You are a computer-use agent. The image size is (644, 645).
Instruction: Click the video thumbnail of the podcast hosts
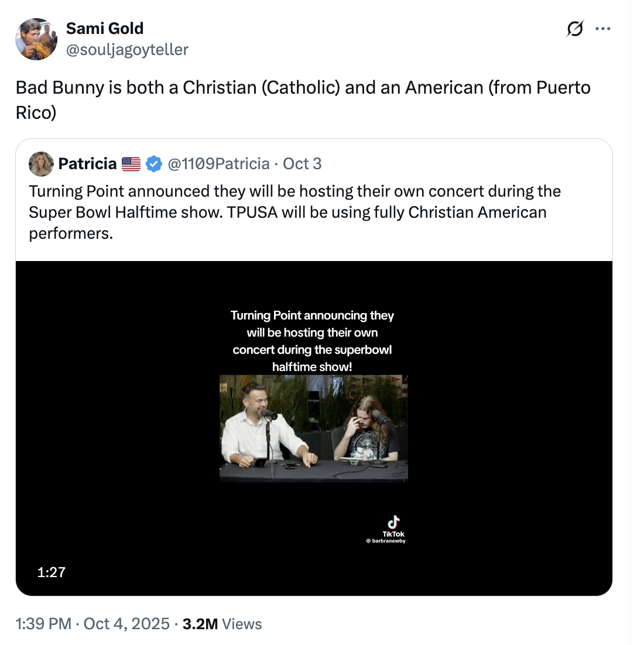click(x=314, y=428)
